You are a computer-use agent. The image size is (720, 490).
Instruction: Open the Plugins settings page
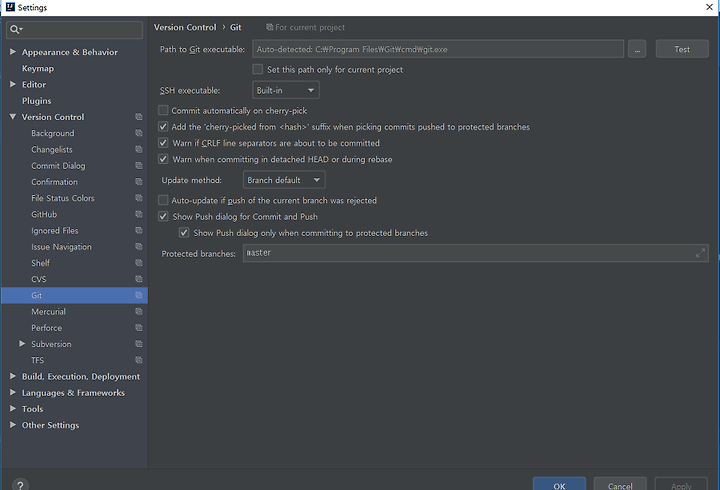click(x=36, y=101)
